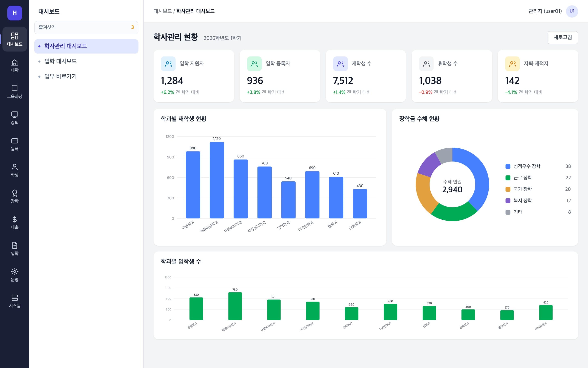
Task: Click the U1 user avatar
Action: pos(572,11)
